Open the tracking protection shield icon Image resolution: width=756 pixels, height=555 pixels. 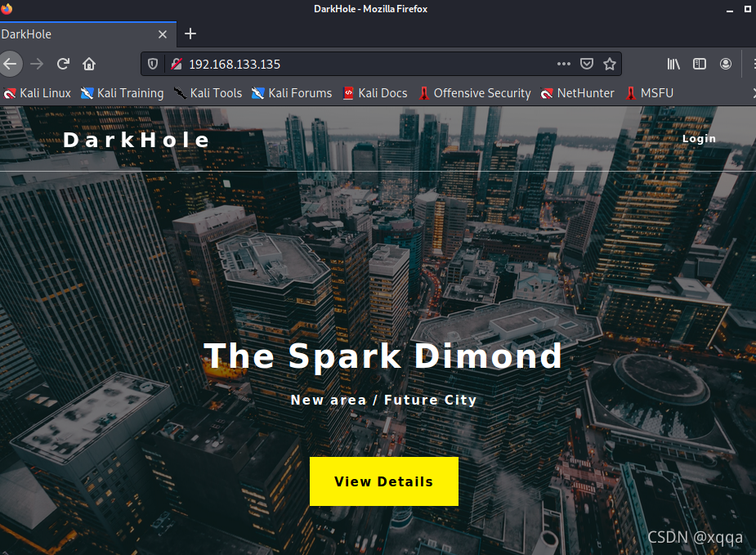coord(153,64)
